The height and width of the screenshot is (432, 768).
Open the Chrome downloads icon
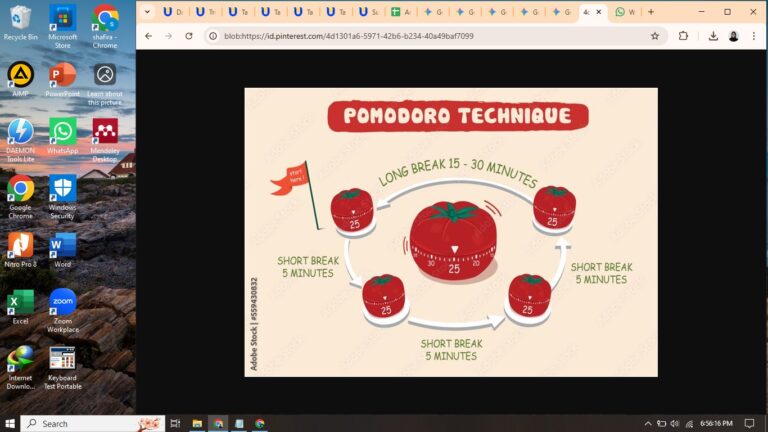(x=713, y=36)
